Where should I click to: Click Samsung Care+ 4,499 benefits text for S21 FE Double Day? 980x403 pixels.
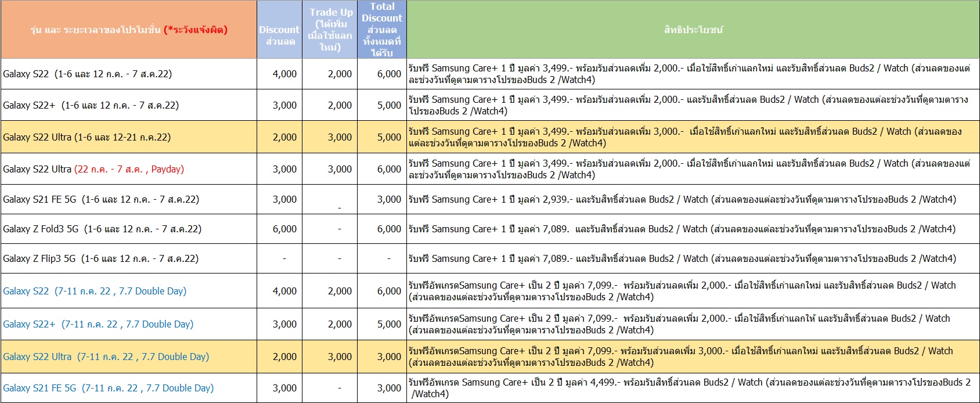(x=690, y=388)
